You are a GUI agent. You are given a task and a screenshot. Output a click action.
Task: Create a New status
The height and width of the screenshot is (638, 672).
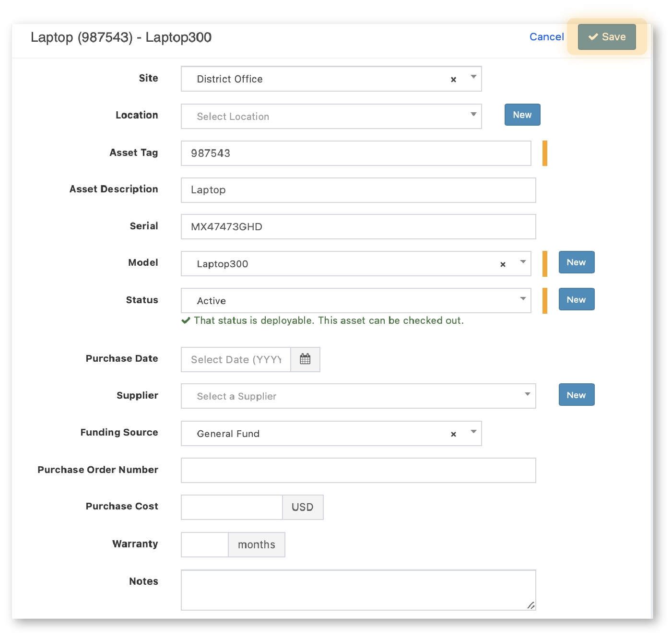pos(577,299)
